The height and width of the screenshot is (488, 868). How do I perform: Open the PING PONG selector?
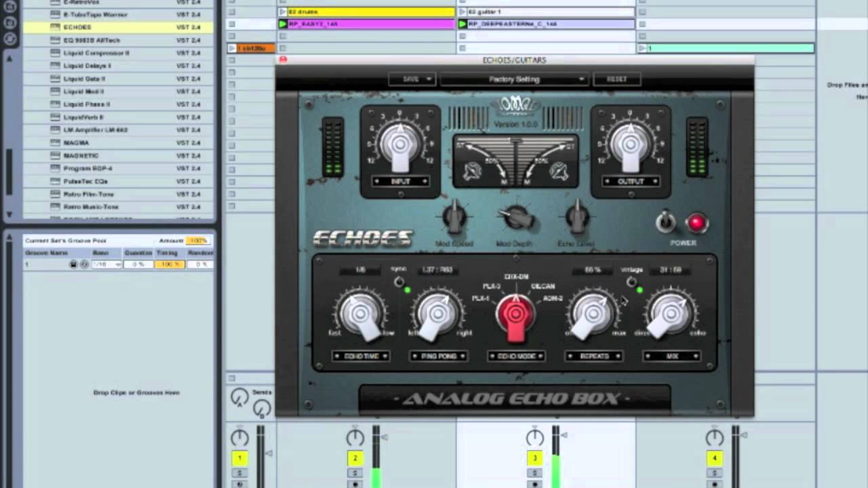point(438,356)
